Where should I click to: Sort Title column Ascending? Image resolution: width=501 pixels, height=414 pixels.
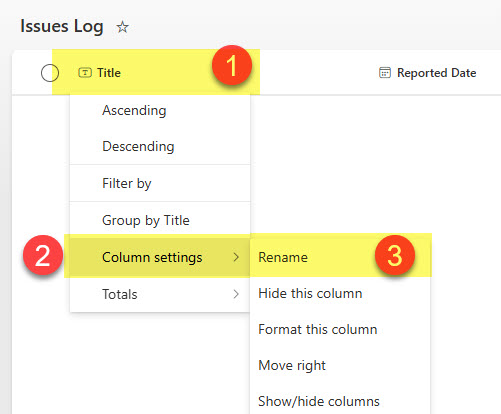pyautogui.click(x=160, y=110)
